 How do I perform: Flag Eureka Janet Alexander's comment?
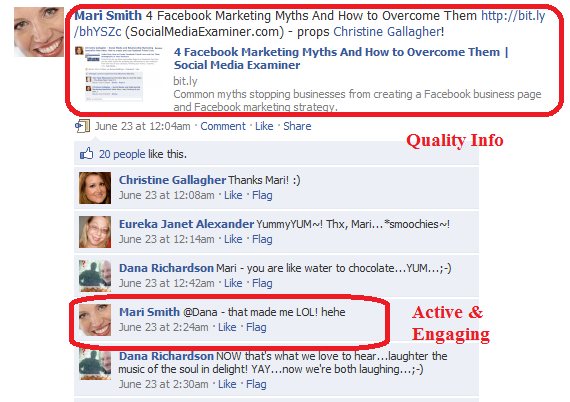pyautogui.click(x=262, y=239)
